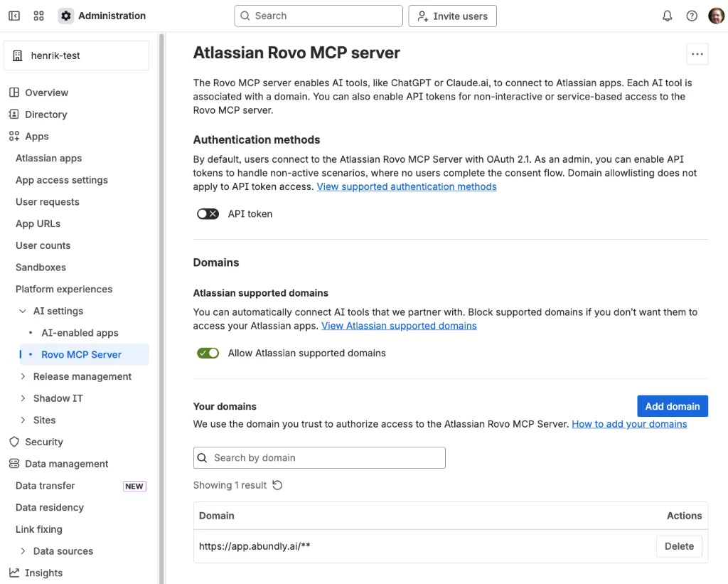Delete the app.abundly.ai domain entry
This screenshot has width=728, height=584.
pos(678,546)
